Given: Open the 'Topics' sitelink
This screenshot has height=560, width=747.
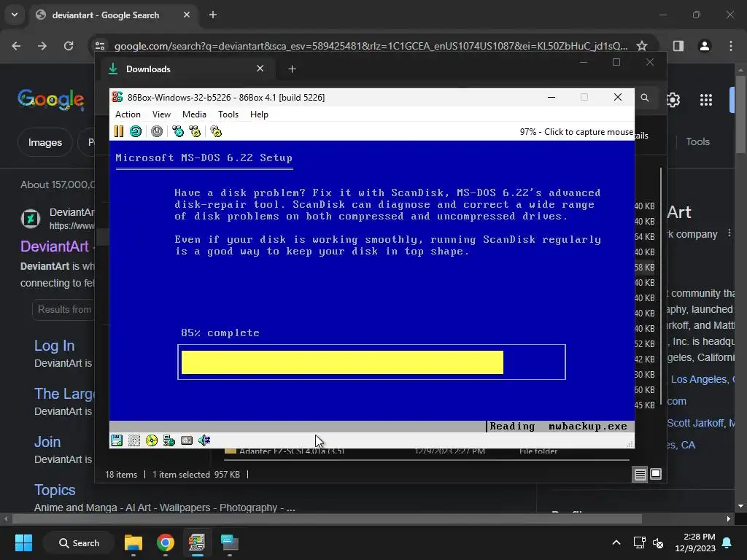Looking at the screenshot, I should pos(55,490).
